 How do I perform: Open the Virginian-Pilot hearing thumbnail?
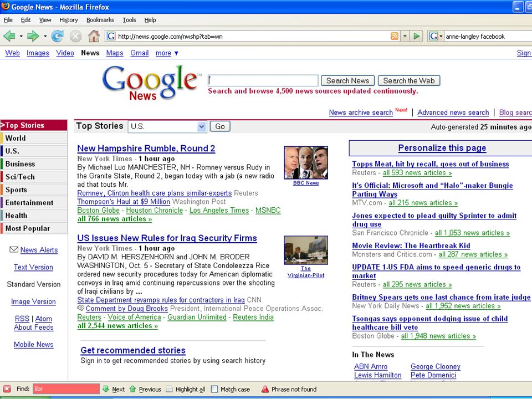(x=306, y=250)
